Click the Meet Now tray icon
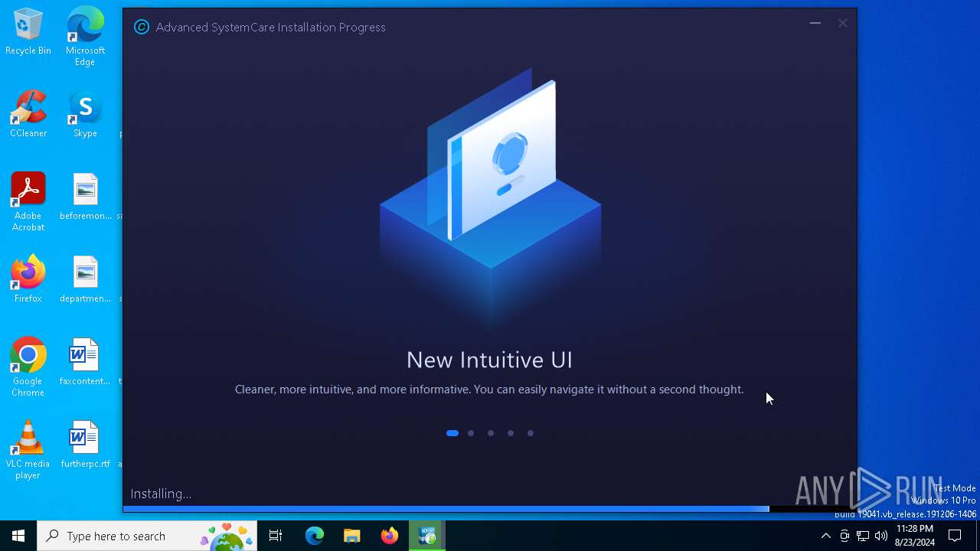980x551 pixels. [x=844, y=536]
